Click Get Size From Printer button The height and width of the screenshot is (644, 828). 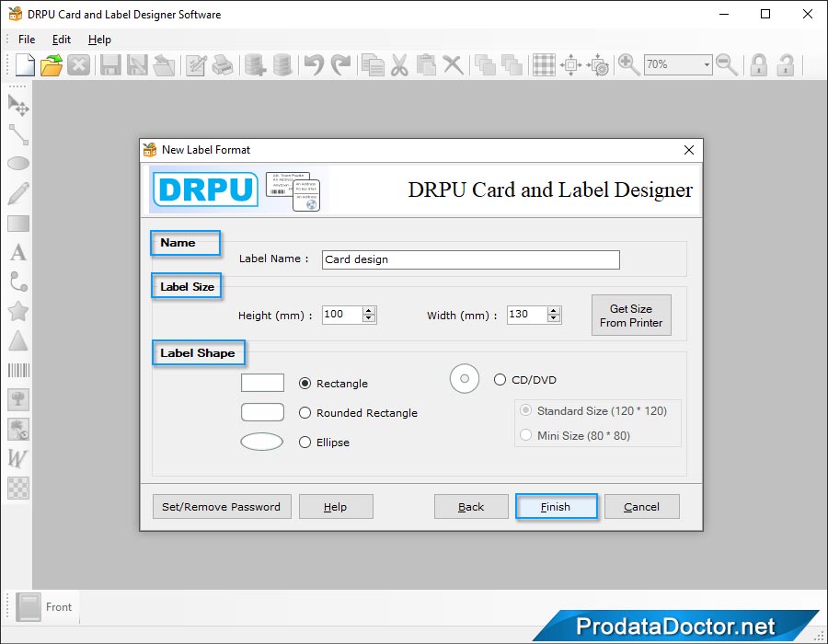pyautogui.click(x=631, y=316)
